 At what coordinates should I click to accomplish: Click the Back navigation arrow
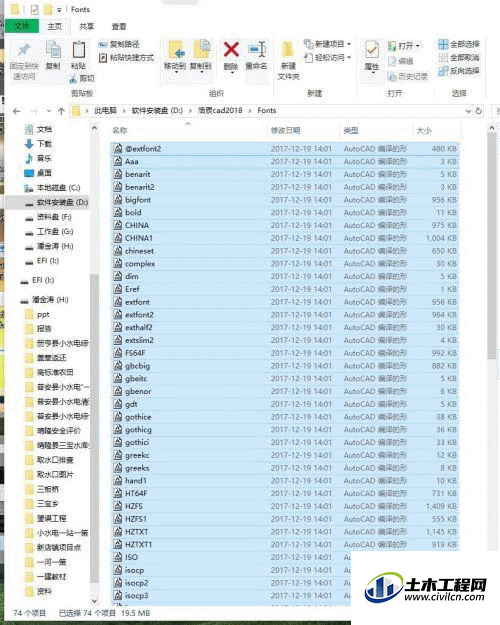pos(16,111)
